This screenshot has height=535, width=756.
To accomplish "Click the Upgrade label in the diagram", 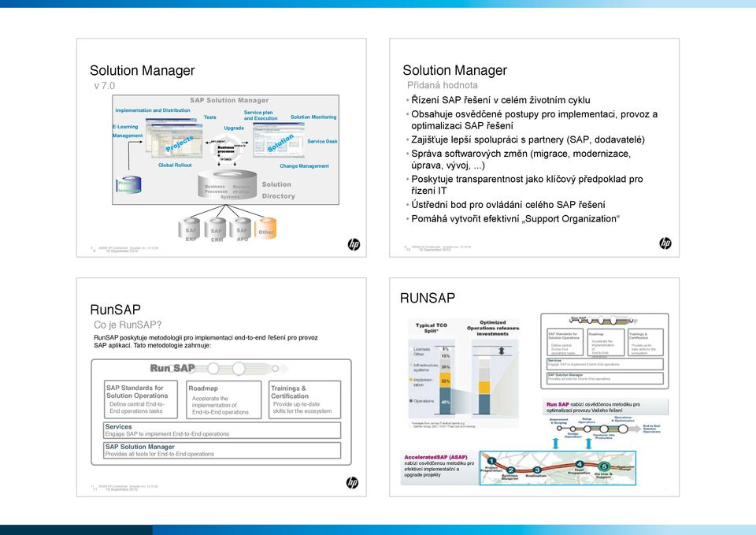I will [x=234, y=128].
